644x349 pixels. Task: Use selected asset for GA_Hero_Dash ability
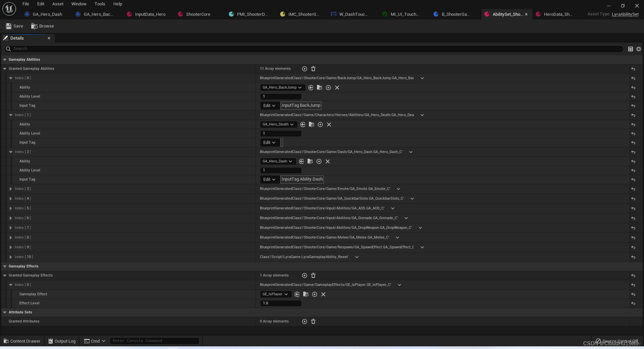click(302, 161)
